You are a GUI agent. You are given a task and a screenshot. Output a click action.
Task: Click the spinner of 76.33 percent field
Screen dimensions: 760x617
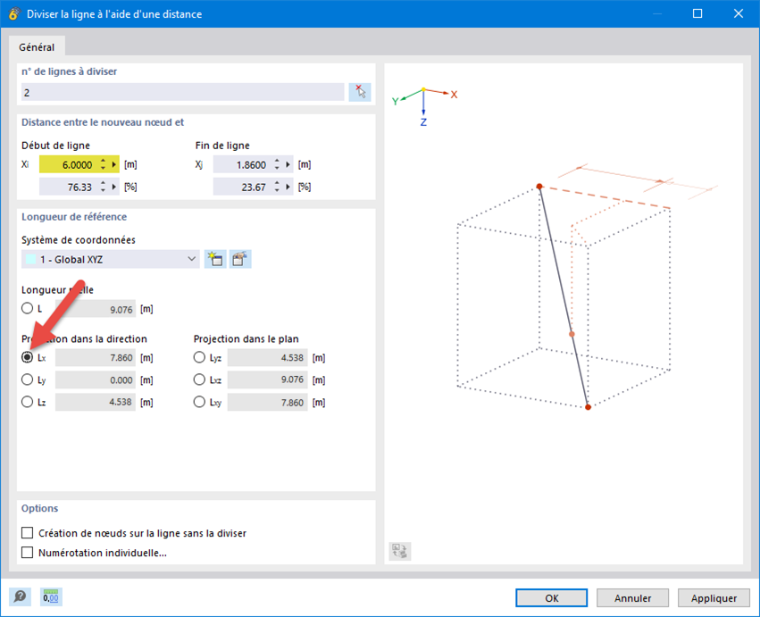pyautogui.click(x=103, y=187)
